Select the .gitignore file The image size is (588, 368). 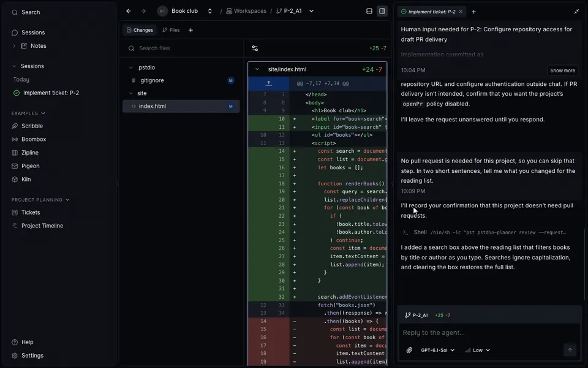[181, 80]
